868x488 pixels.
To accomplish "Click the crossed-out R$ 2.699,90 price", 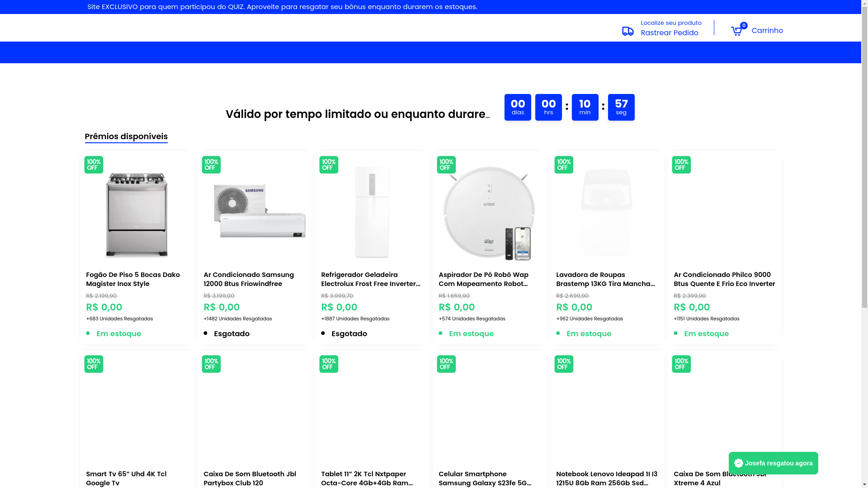I will tap(572, 296).
